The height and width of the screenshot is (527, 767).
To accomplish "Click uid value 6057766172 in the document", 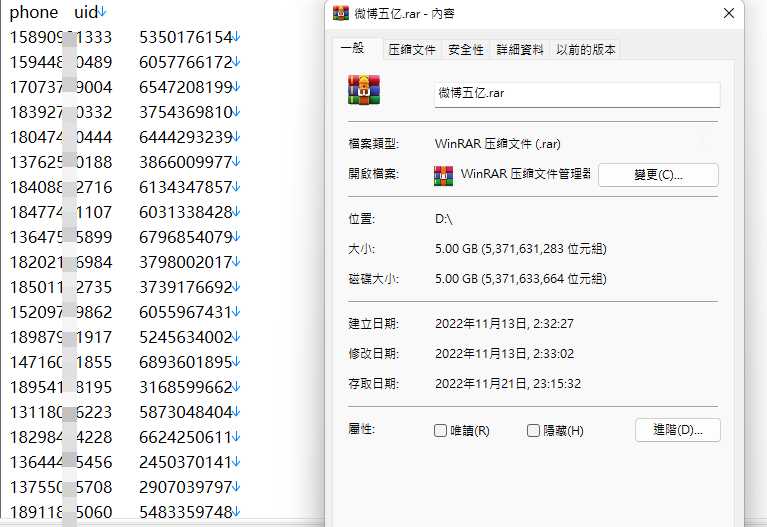I will pos(185,62).
